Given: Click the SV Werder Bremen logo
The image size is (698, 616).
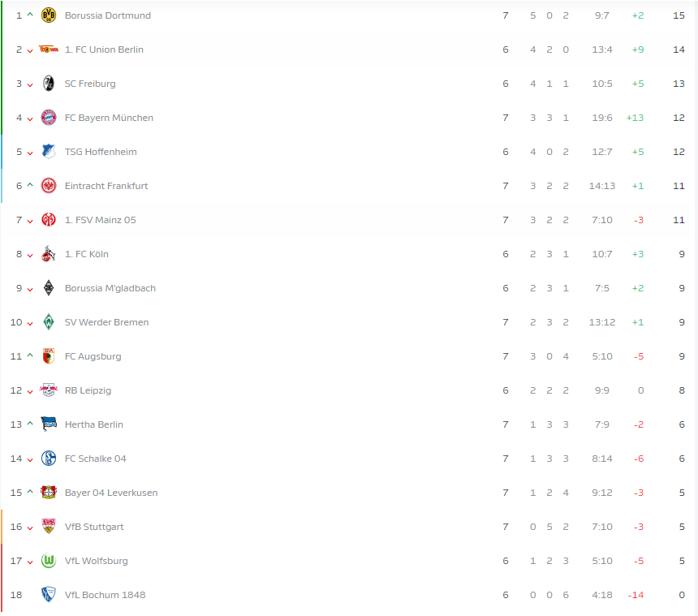Looking at the screenshot, I should point(49,321).
